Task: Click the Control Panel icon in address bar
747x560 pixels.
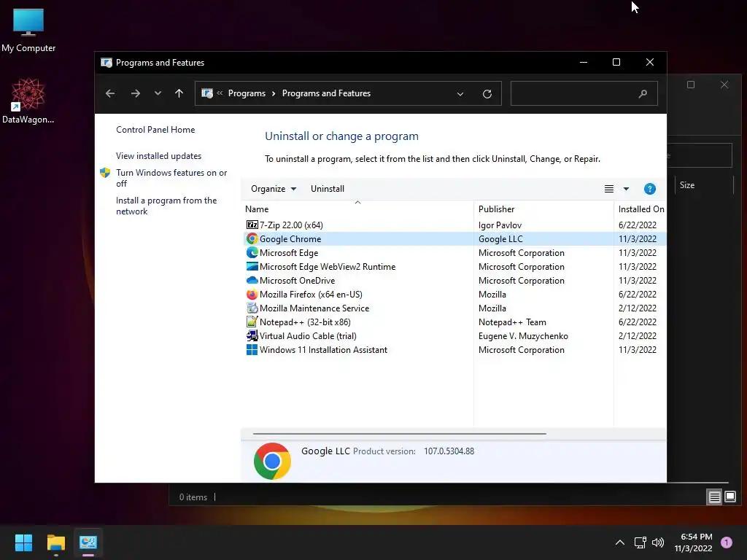Action: pyautogui.click(x=207, y=93)
